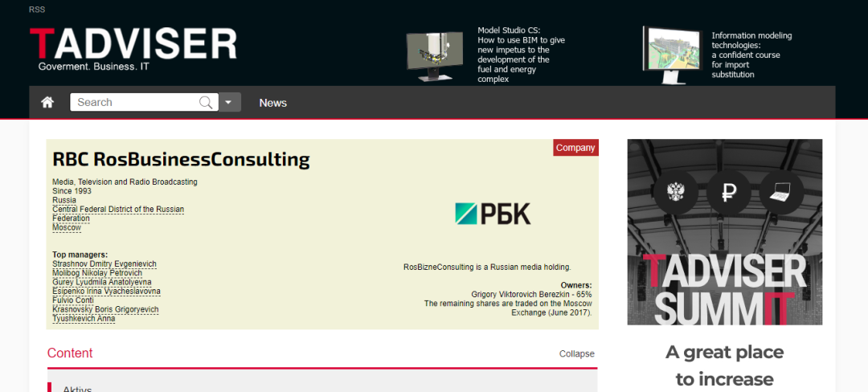Open the Moscow city link
Image resolution: width=868 pixels, height=392 pixels.
67,227
